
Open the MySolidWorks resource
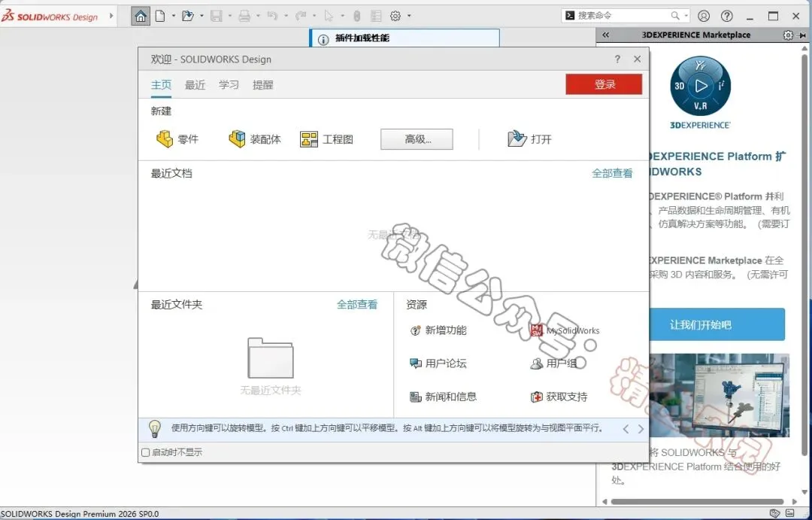click(565, 330)
